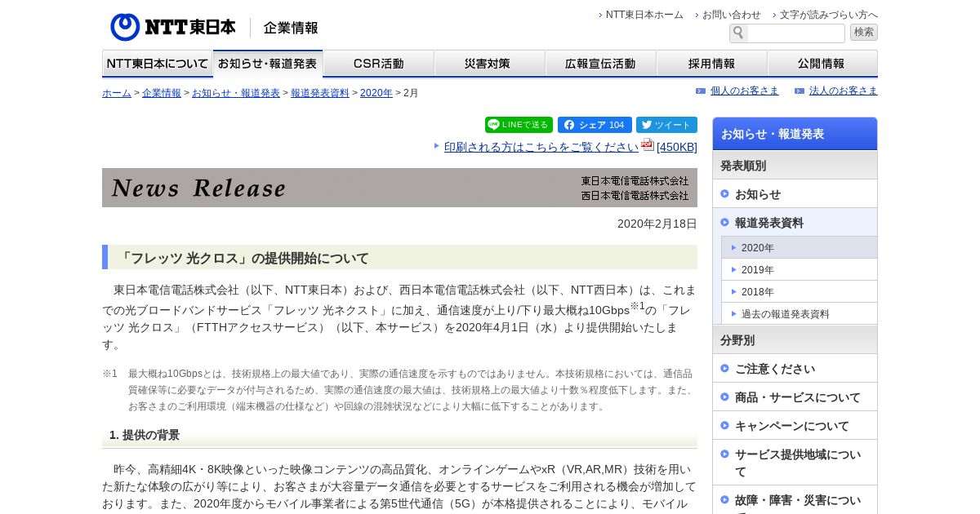The width and height of the screenshot is (980, 514).
Task: Go to ホーム breadcrumb link
Action: (117, 93)
